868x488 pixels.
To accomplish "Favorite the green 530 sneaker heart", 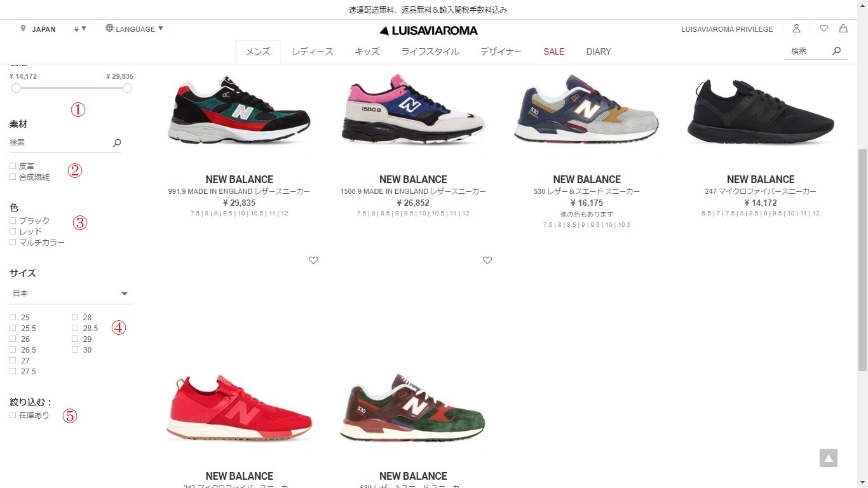I will [x=487, y=261].
